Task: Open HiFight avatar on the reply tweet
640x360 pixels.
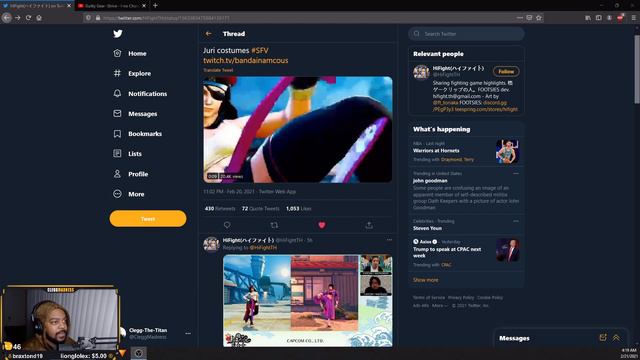Action: (x=211, y=244)
